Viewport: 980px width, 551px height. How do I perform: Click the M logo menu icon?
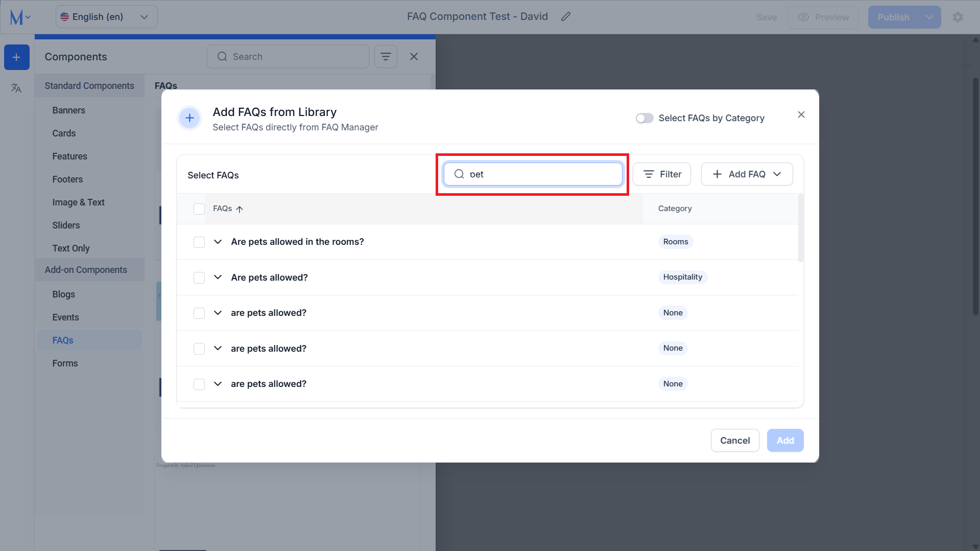20,17
